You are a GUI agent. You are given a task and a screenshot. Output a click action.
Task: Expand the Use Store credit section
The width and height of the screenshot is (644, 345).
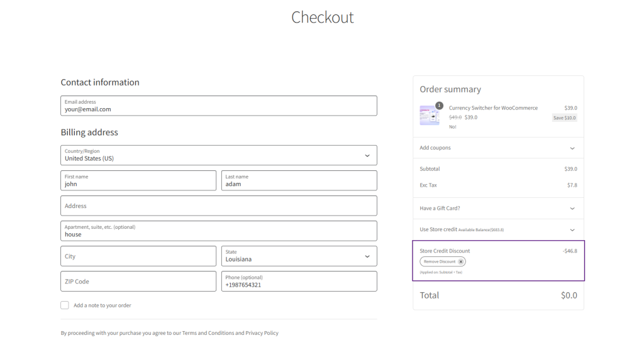pos(498,230)
